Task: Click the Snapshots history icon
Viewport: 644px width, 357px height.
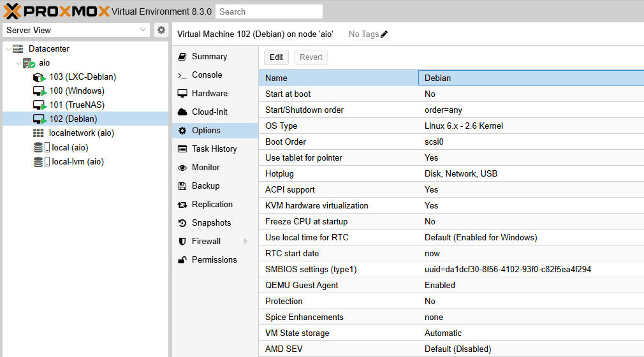Action: [182, 222]
